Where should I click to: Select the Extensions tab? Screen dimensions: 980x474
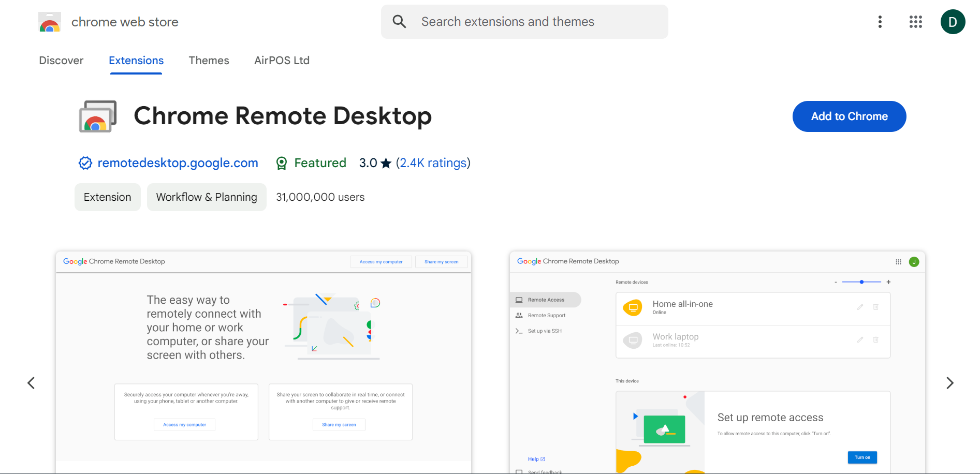(136, 61)
